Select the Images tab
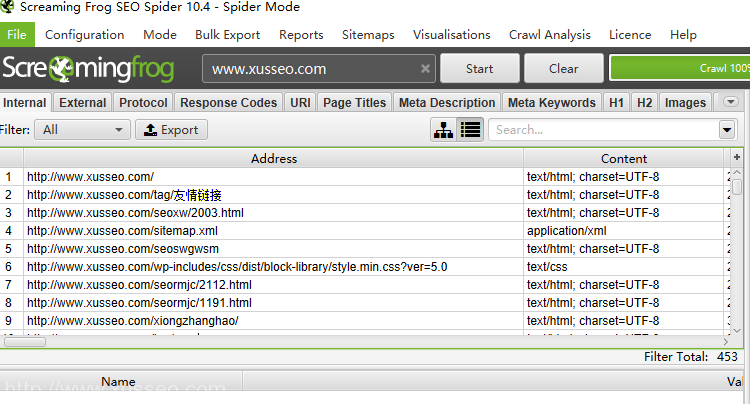This screenshot has height=404, width=750. point(685,102)
